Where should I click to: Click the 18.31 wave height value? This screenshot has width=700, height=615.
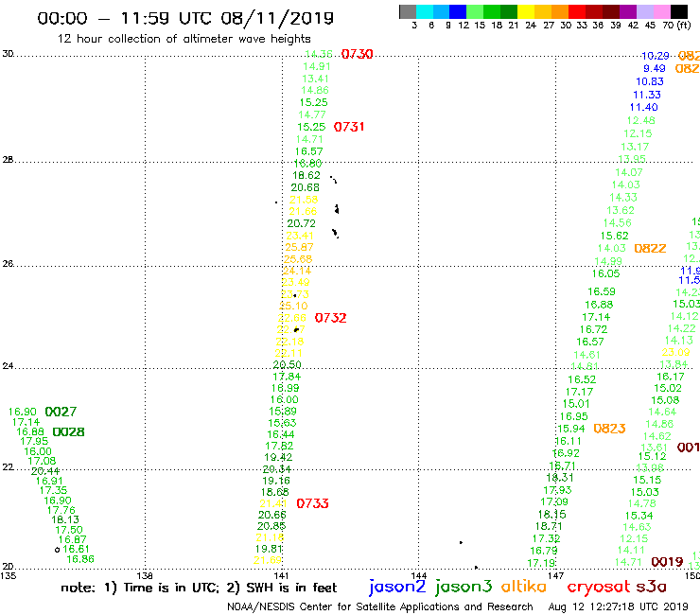coord(560,478)
